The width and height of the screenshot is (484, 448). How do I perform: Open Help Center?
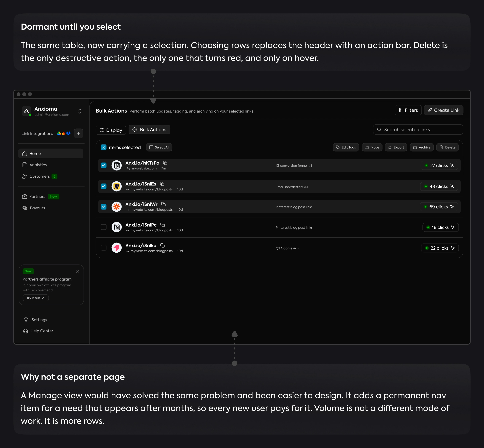38,331
